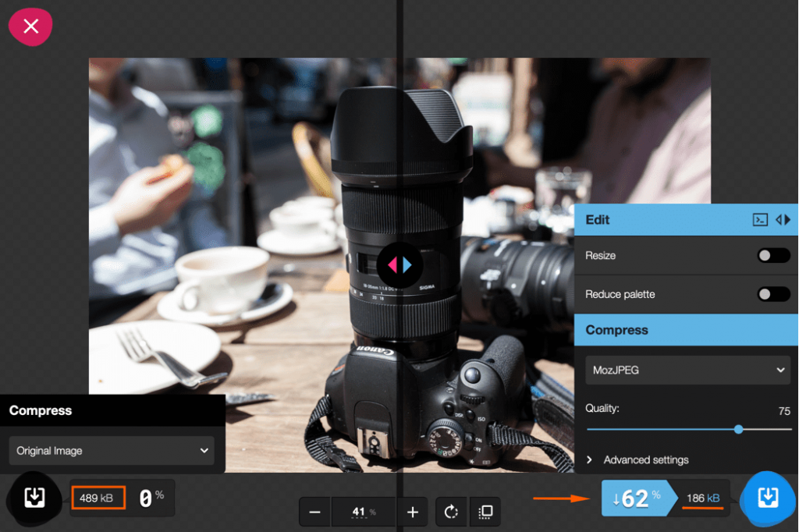This screenshot has width=799, height=532.
Task: Enable the Resize switch
Action: tap(773, 256)
